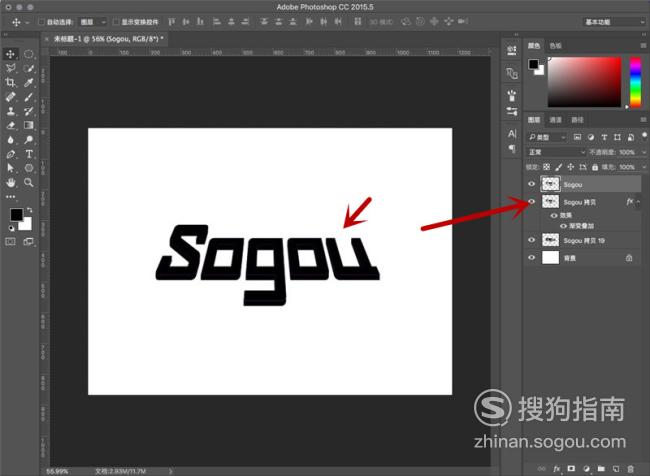Add a layer mask at panel bottom

pyautogui.click(x=571, y=469)
